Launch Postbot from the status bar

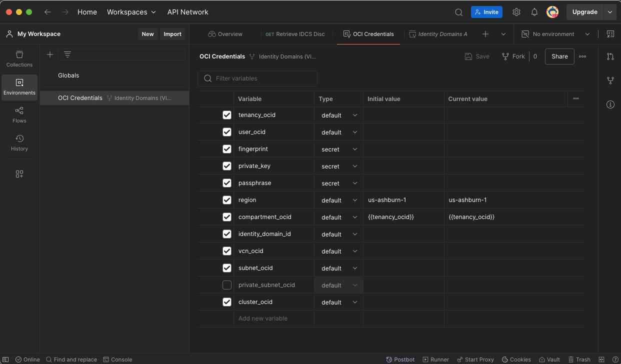click(x=400, y=359)
